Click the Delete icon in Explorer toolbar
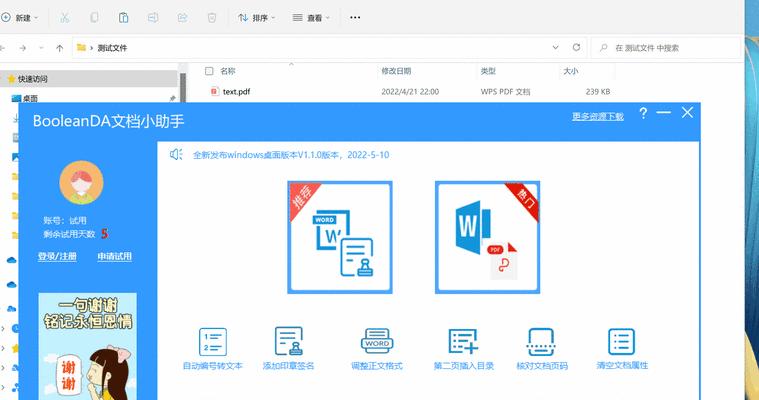The height and width of the screenshot is (400, 759). tap(212, 18)
